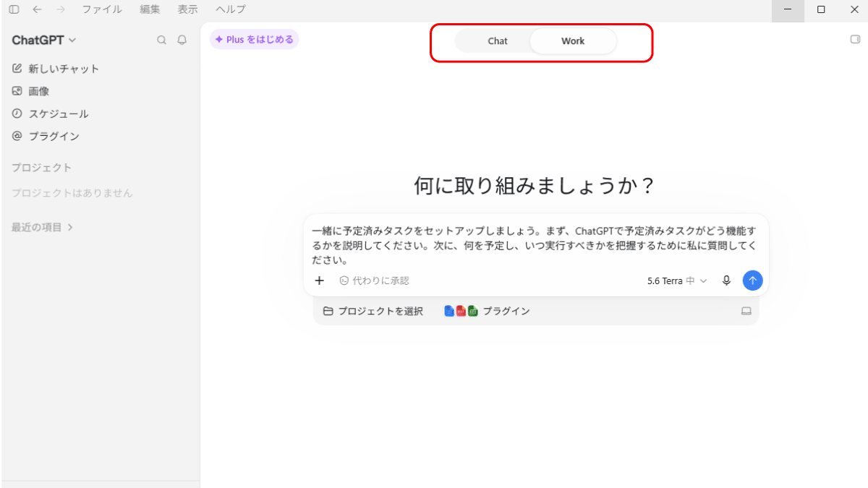Go forward with the right arrow

(x=60, y=9)
